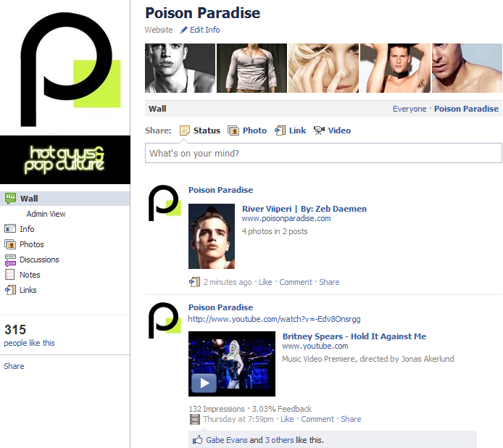
Task: View the 315 people like this link
Action: tap(29, 343)
